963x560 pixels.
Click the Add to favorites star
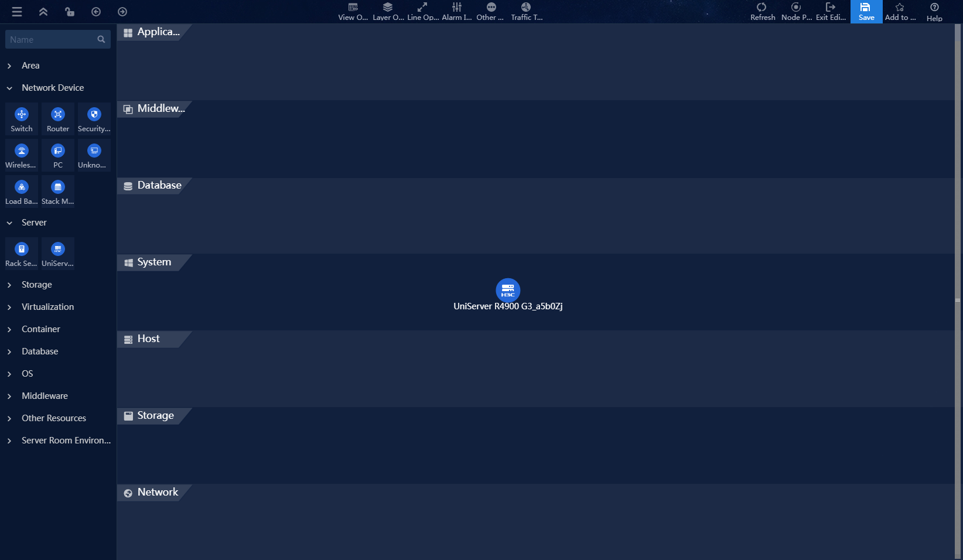click(900, 12)
